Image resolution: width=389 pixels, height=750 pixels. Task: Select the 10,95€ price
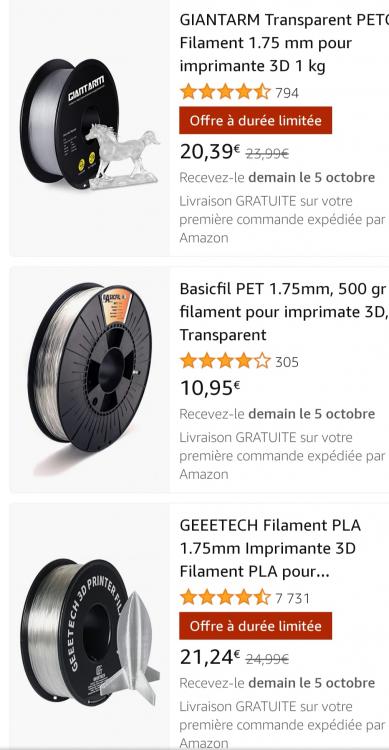coord(210,388)
